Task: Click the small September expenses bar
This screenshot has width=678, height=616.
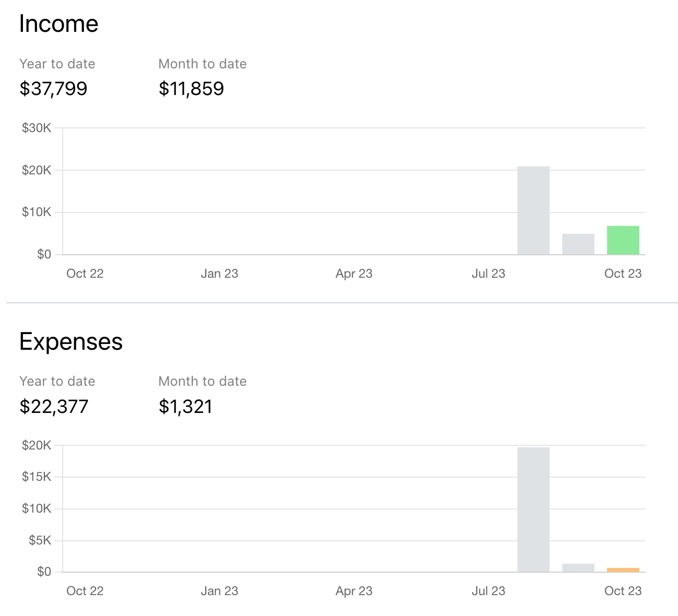Action: pyautogui.click(x=577, y=566)
